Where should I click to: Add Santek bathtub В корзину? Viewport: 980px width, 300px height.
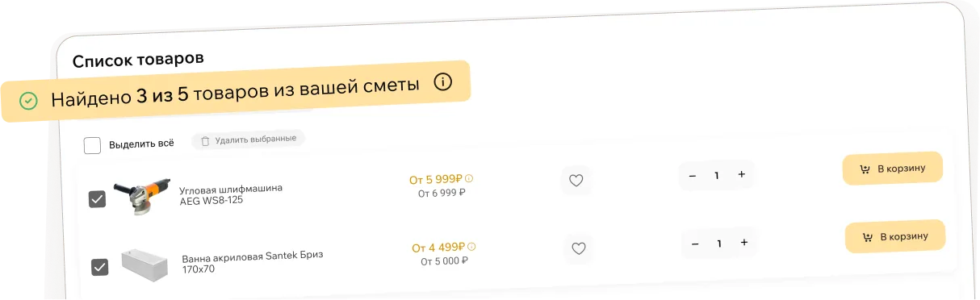pos(895,237)
